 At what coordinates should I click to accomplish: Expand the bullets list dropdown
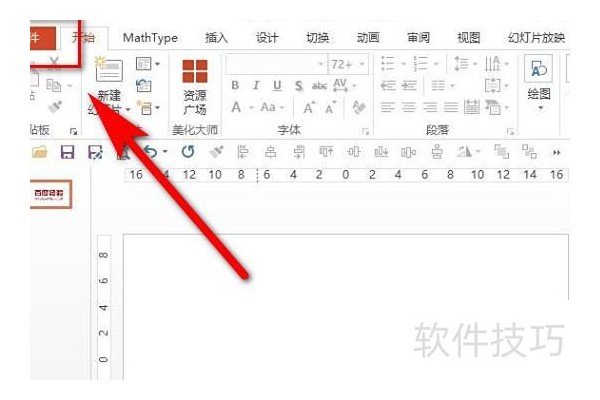coord(403,64)
